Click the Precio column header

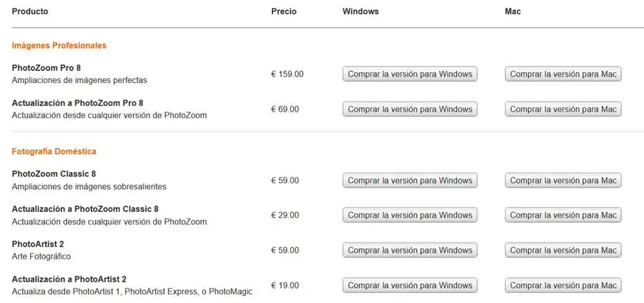(x=283, y=11)
